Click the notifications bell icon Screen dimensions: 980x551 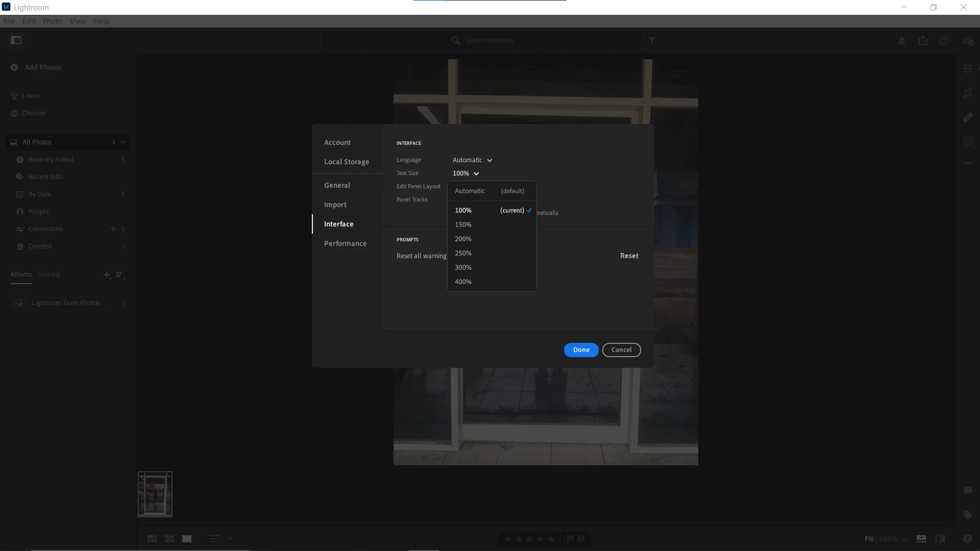click(x=902, y=41)
